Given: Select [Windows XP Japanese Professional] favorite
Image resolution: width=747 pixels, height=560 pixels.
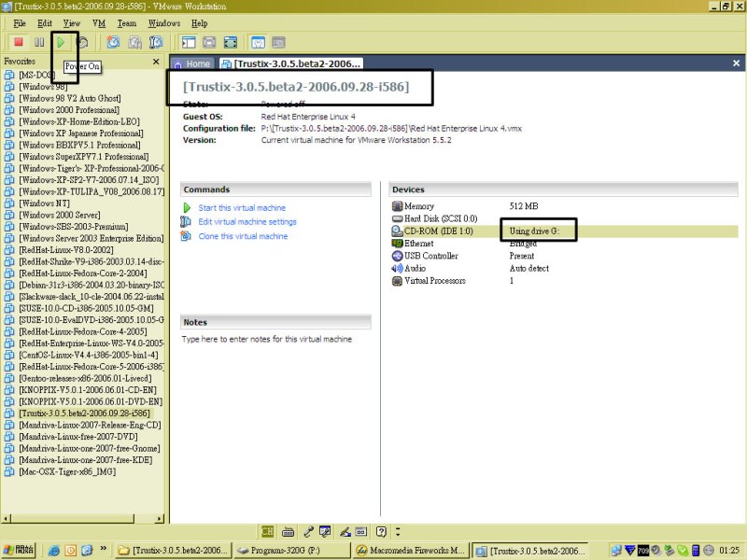Looking at the screenshot, I should tap(81, 133).
